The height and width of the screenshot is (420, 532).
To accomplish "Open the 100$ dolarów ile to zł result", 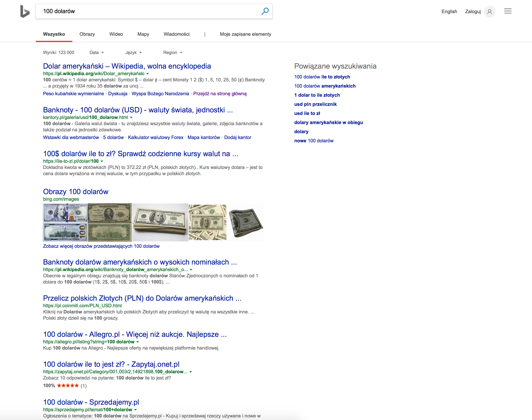I will 141,153.
